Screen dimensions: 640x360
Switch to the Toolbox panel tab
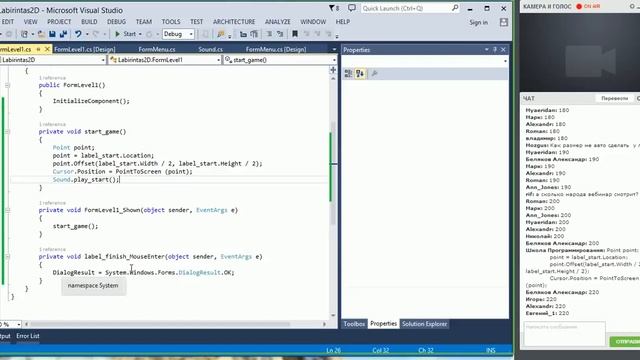tap(354, 324)
